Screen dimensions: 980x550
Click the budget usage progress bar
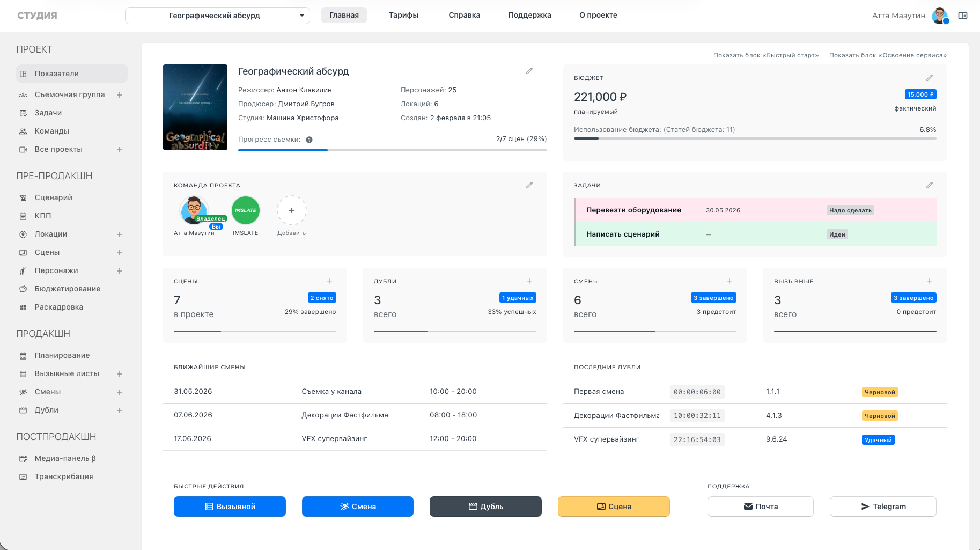pos(755,138)
